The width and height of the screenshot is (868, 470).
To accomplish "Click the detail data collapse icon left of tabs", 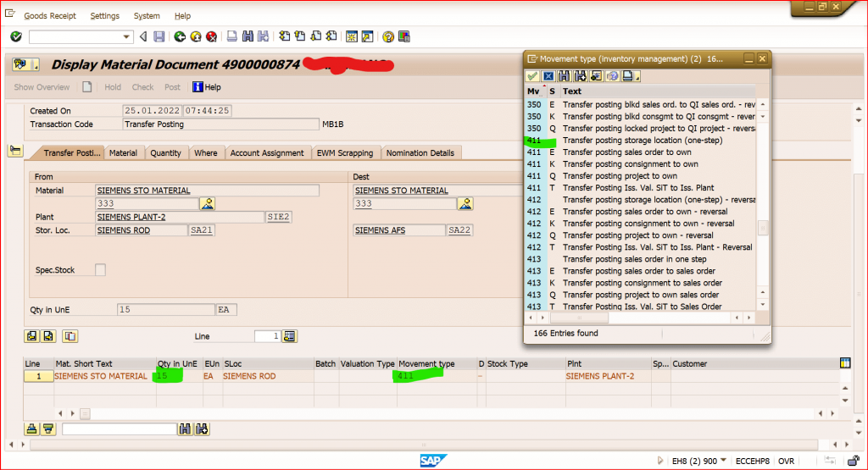I will (15, 151).
